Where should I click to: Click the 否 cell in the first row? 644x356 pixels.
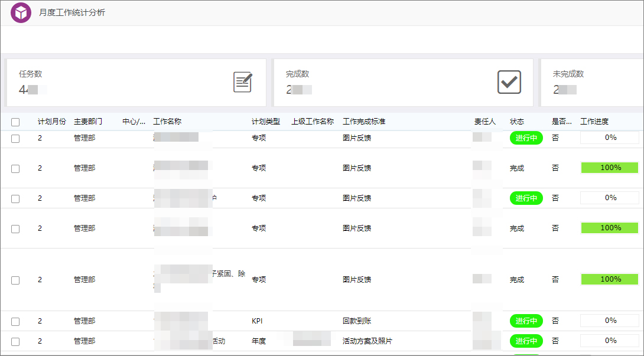tap(555, 138)
